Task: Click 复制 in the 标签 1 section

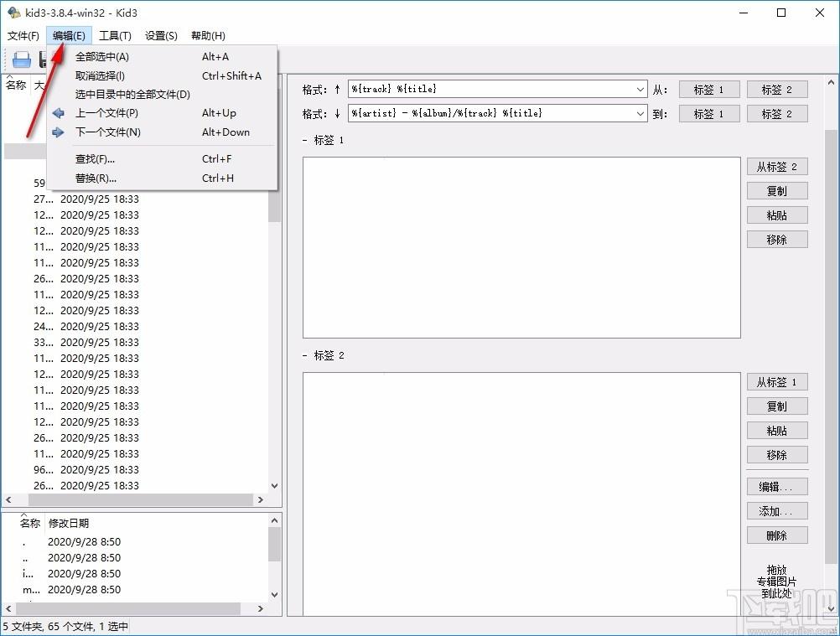Action: pyautogui.click(x=777, y=191)
